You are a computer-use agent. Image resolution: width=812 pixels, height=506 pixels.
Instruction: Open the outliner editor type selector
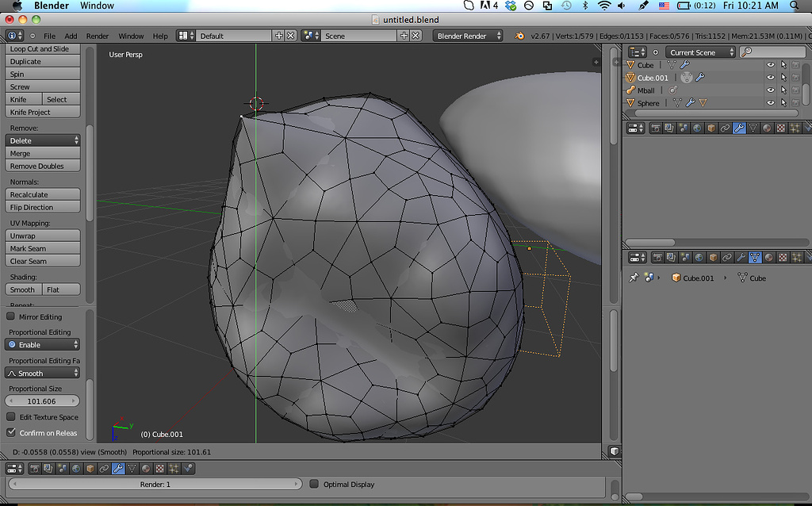tap(638, 52)
